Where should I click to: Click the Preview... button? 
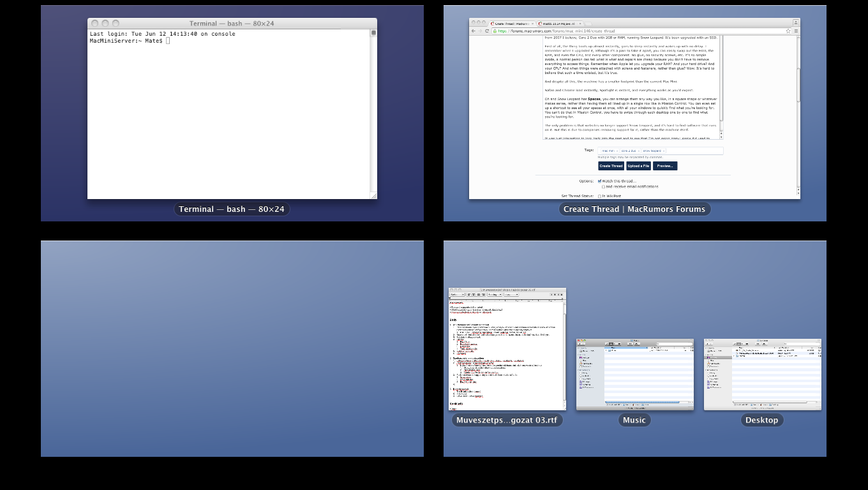tap(665, 166)
